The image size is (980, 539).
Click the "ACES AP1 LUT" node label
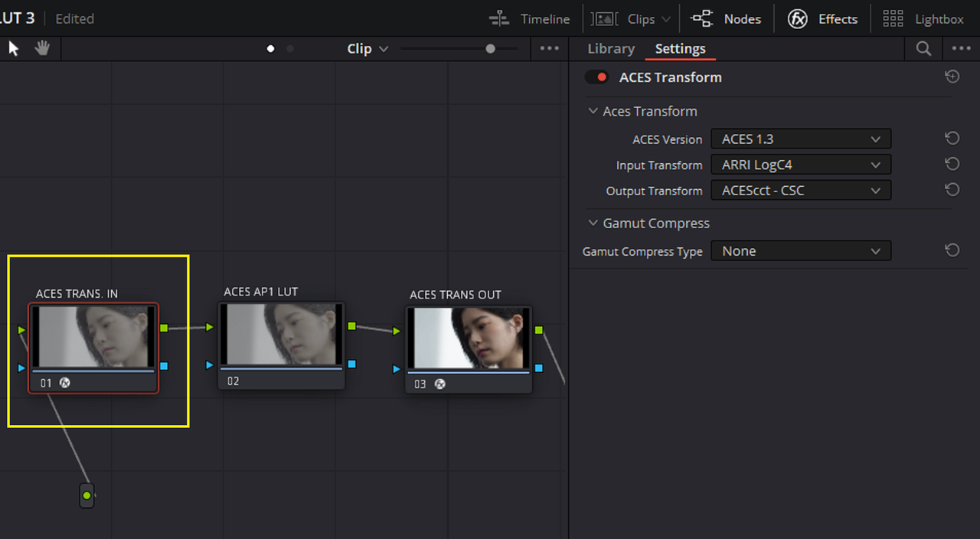click(x=261, y=292)
